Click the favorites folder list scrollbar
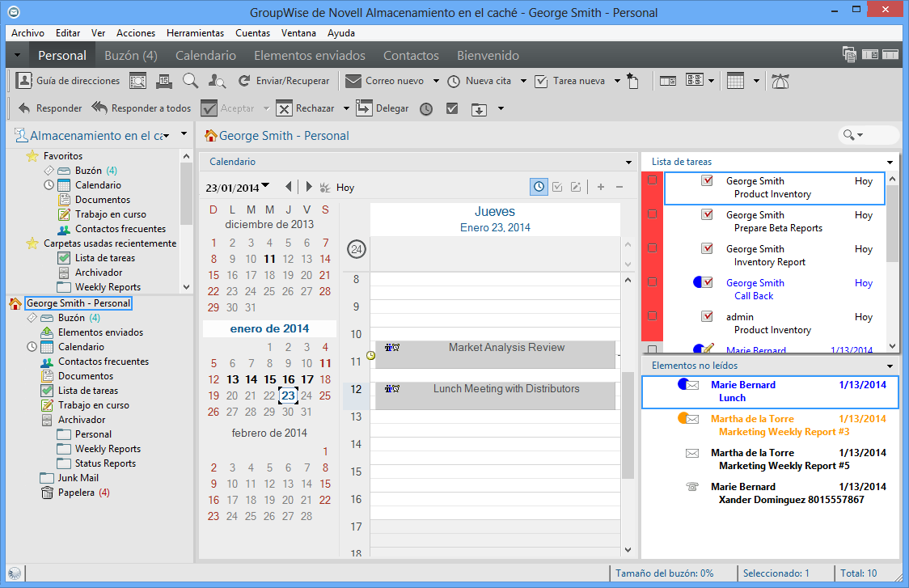This screenshot has height=588, width=909. [186, 194]
